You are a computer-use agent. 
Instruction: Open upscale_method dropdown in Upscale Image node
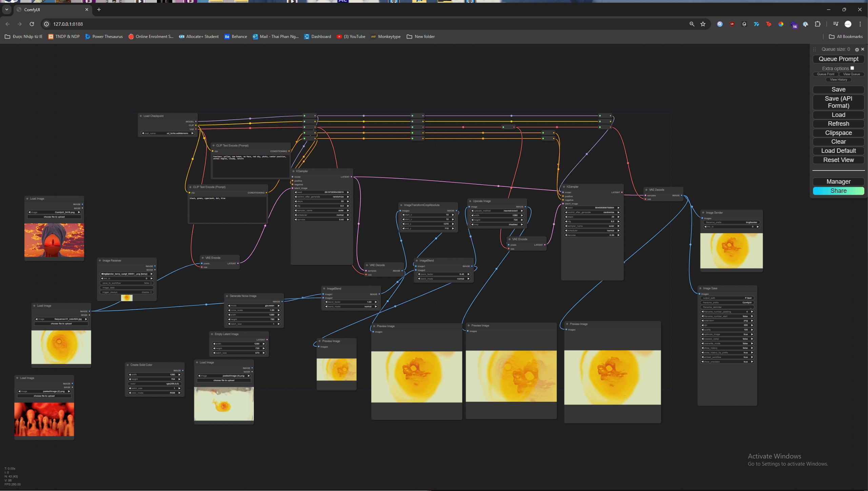click(497, 211)
